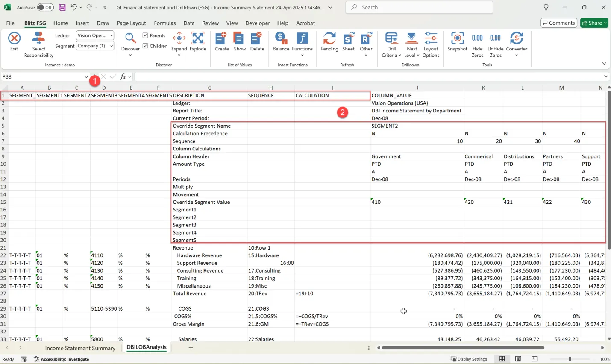Switch to the Home tab

pyautogui.click(x=61, y=23)
